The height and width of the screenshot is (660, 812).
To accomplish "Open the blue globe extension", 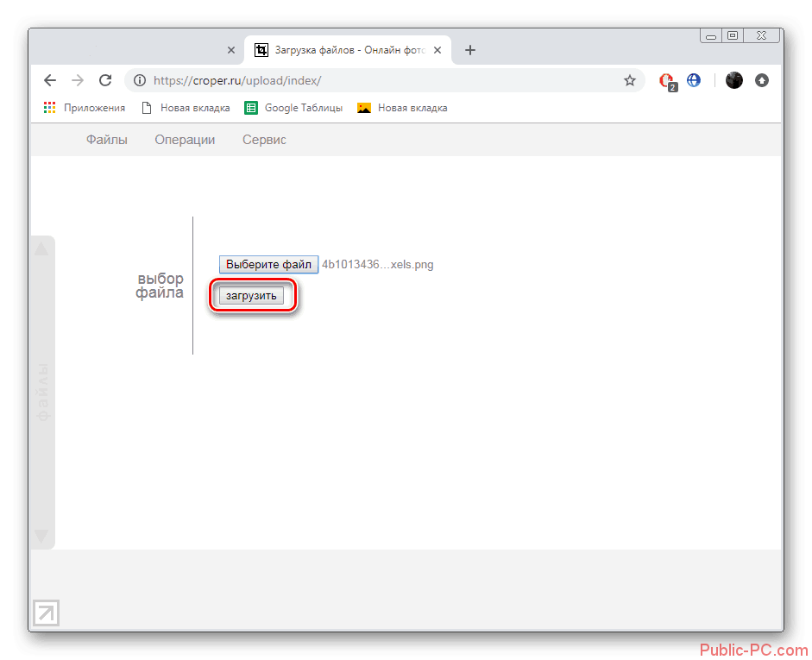I will point(694,80).
